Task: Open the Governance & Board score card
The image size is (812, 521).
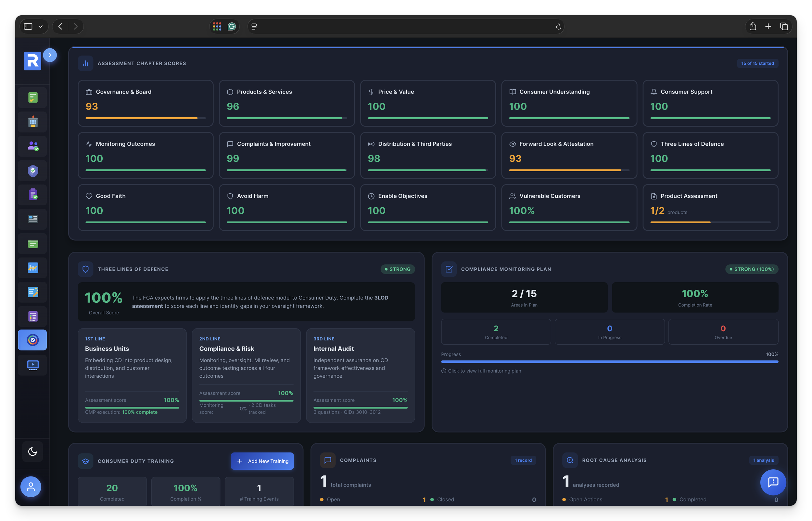Action: [146, 103]
